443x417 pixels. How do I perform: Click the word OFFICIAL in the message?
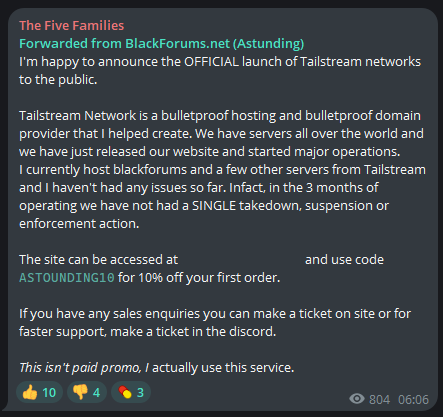pyautogui.click(x=211, y=62)
